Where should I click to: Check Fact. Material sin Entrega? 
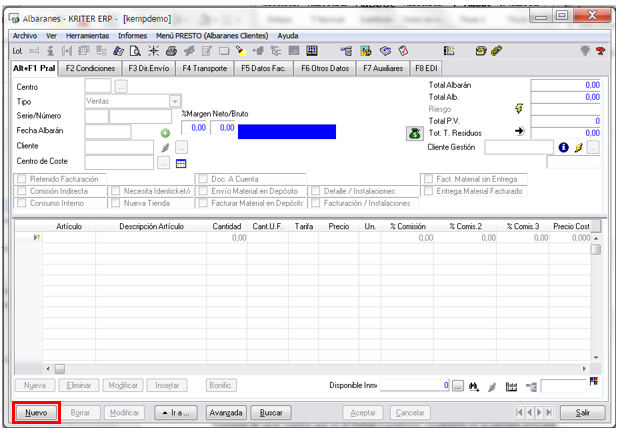pyautogui.click(x=428, y=179)
